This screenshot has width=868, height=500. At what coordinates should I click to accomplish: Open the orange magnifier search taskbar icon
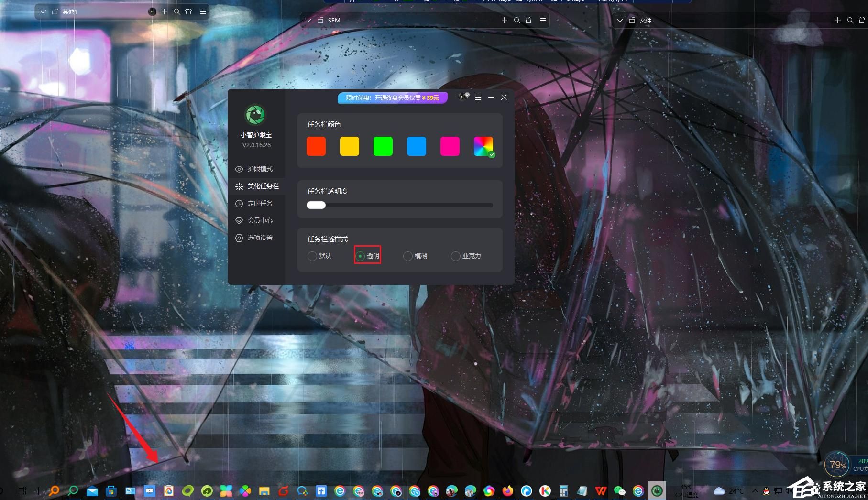(54, 491)
